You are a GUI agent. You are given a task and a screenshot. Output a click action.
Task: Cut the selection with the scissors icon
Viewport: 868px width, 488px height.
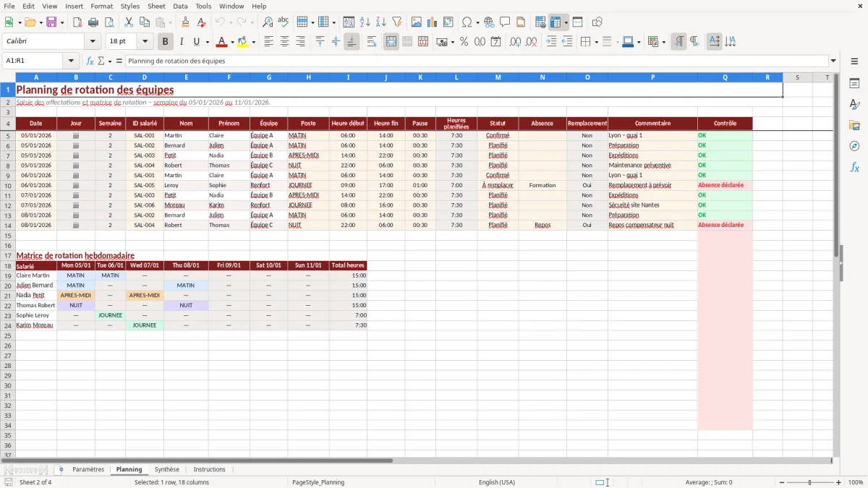128,22
